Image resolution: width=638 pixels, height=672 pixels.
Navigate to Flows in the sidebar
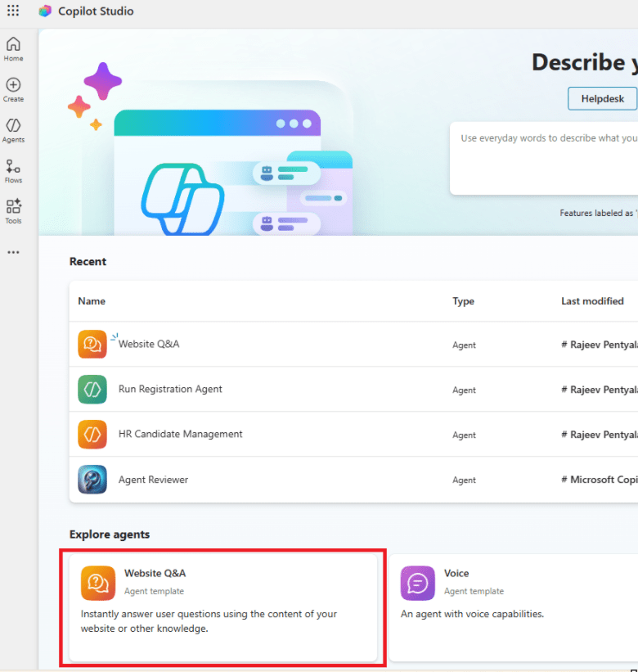pos(13,170)
